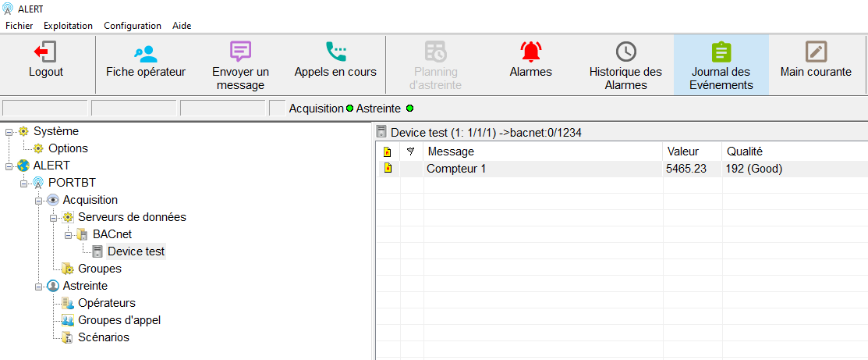Select Groupes d'appel tree item

(x=119, y=320)
